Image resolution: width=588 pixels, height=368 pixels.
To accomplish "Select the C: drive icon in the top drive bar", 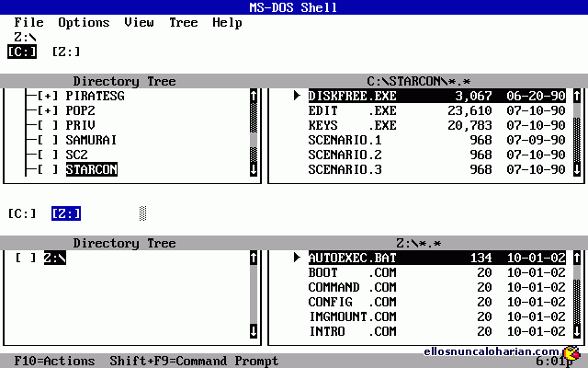I will (20, 52).
